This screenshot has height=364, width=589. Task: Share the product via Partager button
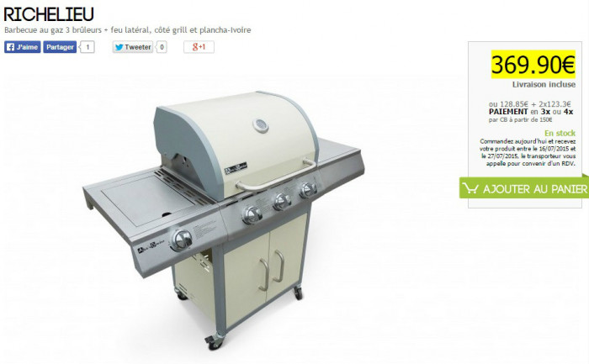click(x=60, y=47)
